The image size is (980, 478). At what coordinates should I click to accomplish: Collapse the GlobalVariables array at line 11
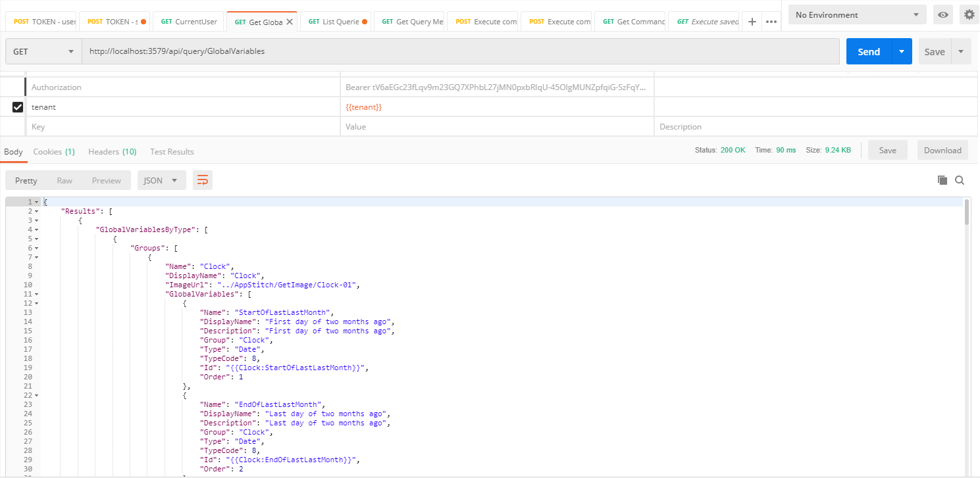click(36, 294)
